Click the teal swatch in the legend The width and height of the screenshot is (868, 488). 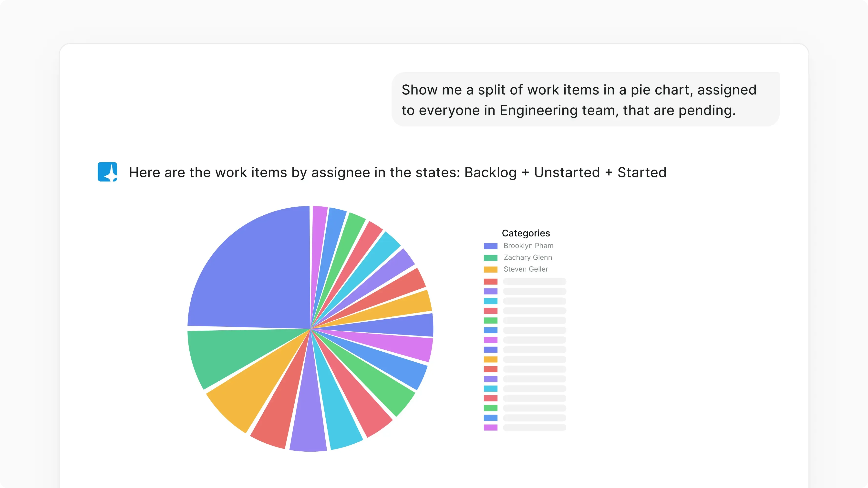tap(490, 301)
